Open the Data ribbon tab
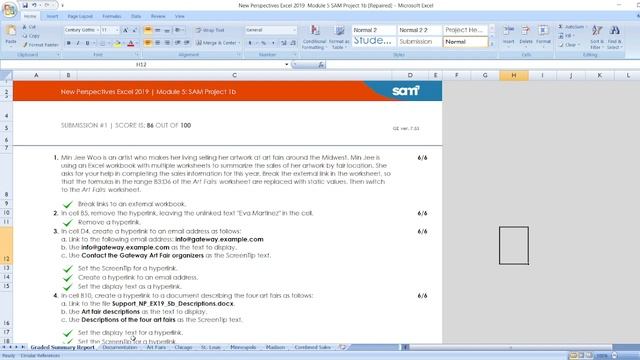The image size is (640, 360). [x=136, y=16]
